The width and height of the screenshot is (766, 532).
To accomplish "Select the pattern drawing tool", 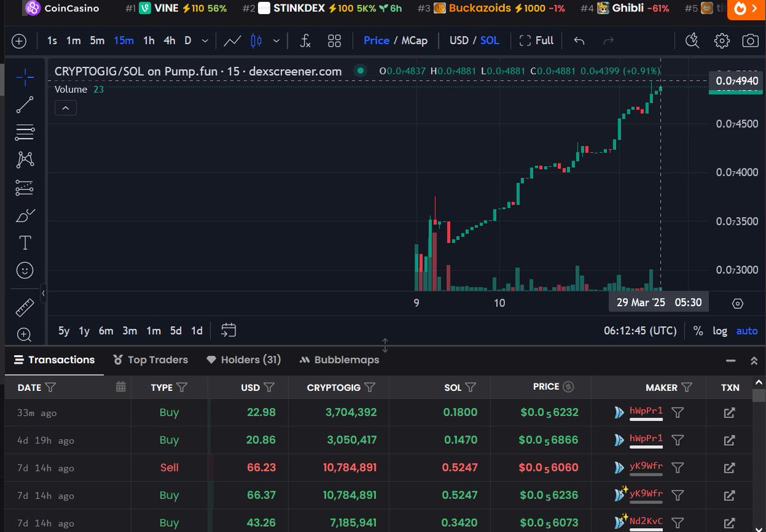I will click(25, 159).
